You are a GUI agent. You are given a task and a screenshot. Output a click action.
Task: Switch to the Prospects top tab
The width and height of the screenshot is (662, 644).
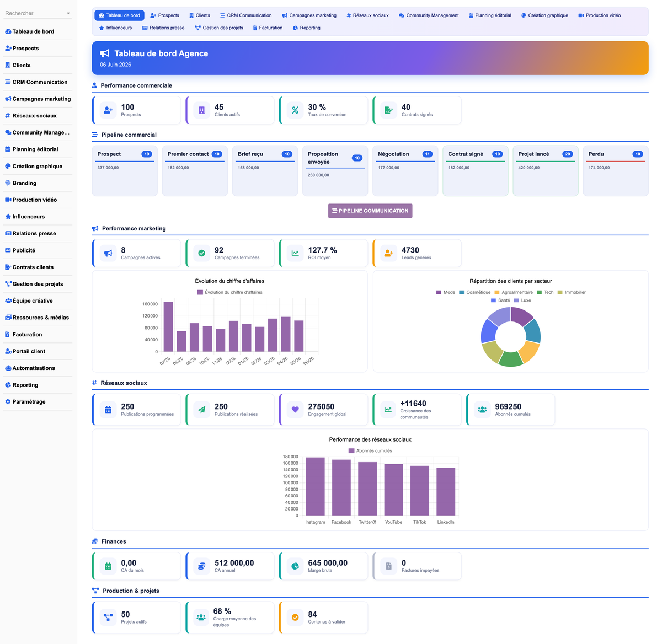[x=164, y=15]
